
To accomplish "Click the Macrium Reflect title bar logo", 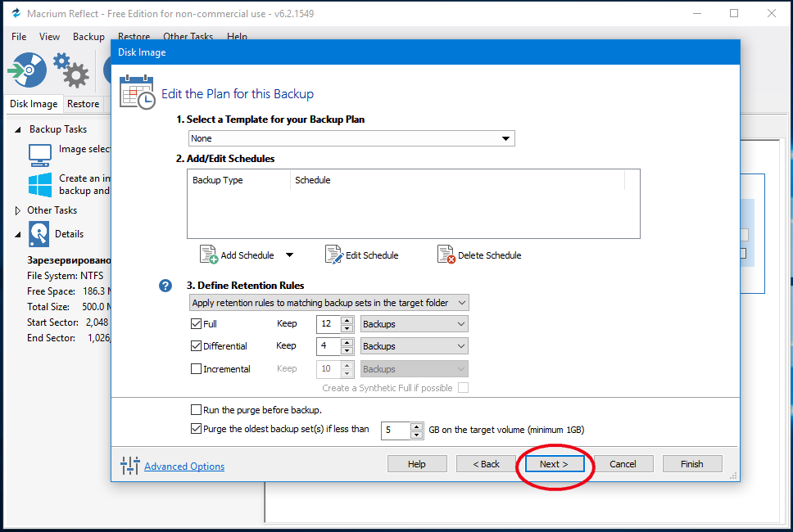I will 16,14.
